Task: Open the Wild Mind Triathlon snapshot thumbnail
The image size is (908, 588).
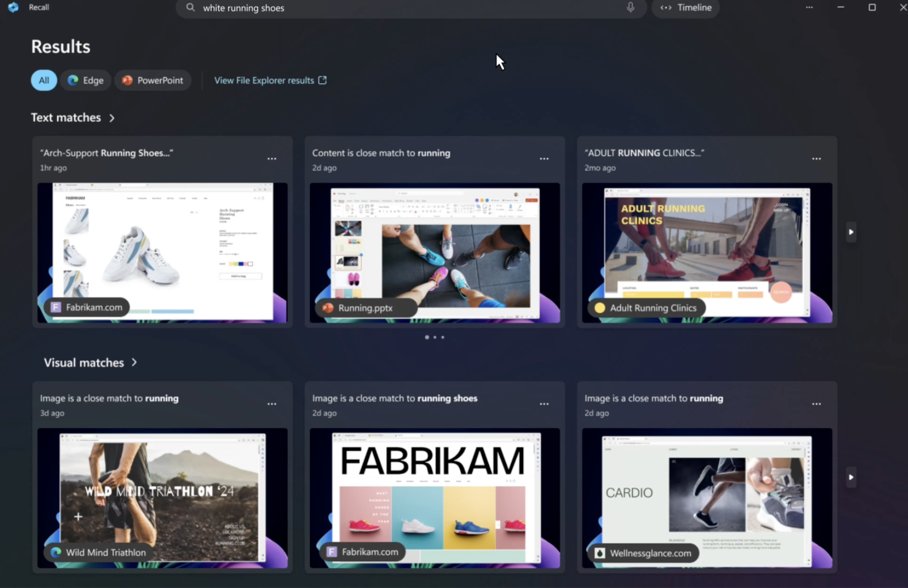Action: [163, 498]
